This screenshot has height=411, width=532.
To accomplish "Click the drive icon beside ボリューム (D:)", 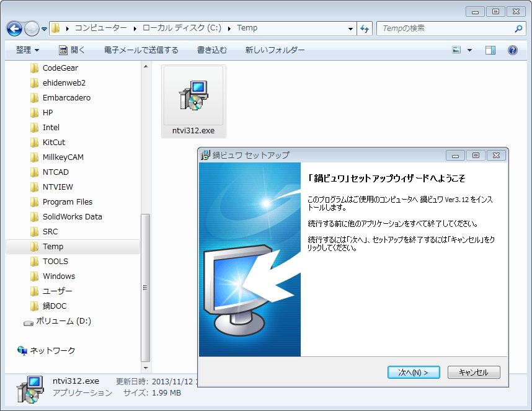I will tap(28, 323).
